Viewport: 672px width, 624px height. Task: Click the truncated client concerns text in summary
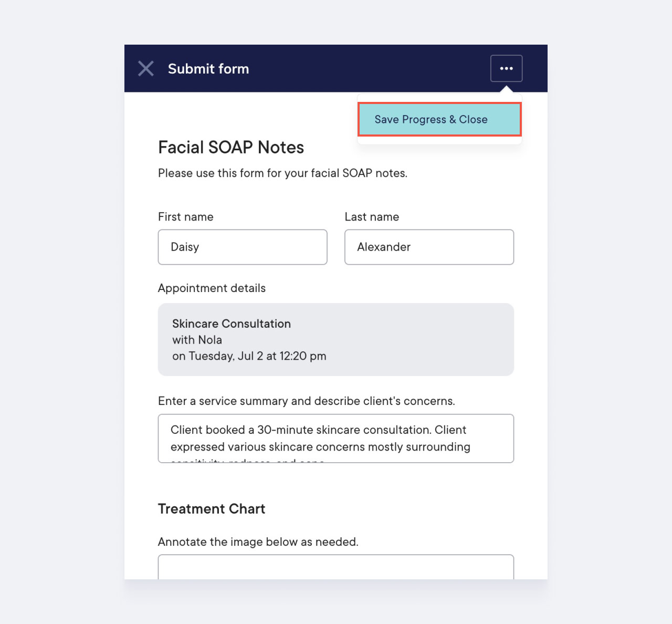point(320,446)
